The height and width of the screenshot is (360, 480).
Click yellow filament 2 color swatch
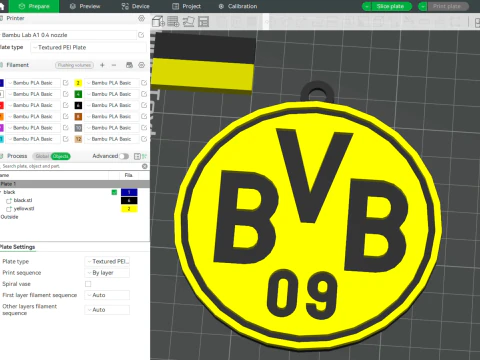[78, 83]
